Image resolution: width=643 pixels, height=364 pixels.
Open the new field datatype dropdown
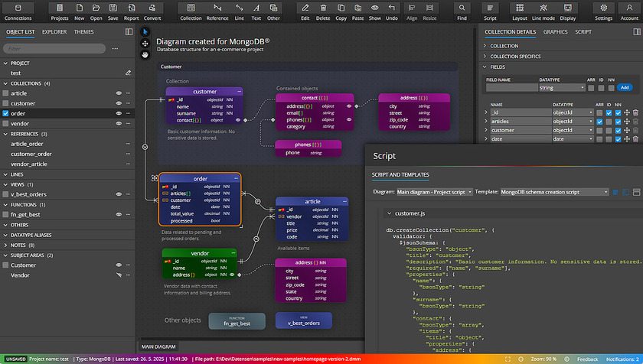561,88
